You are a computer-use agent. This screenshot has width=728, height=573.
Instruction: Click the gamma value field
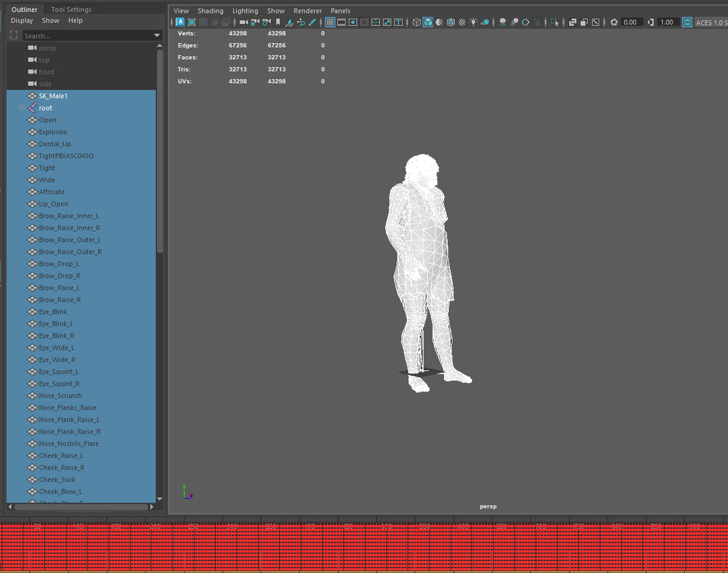pyautogui.click(x=667, y=22)
